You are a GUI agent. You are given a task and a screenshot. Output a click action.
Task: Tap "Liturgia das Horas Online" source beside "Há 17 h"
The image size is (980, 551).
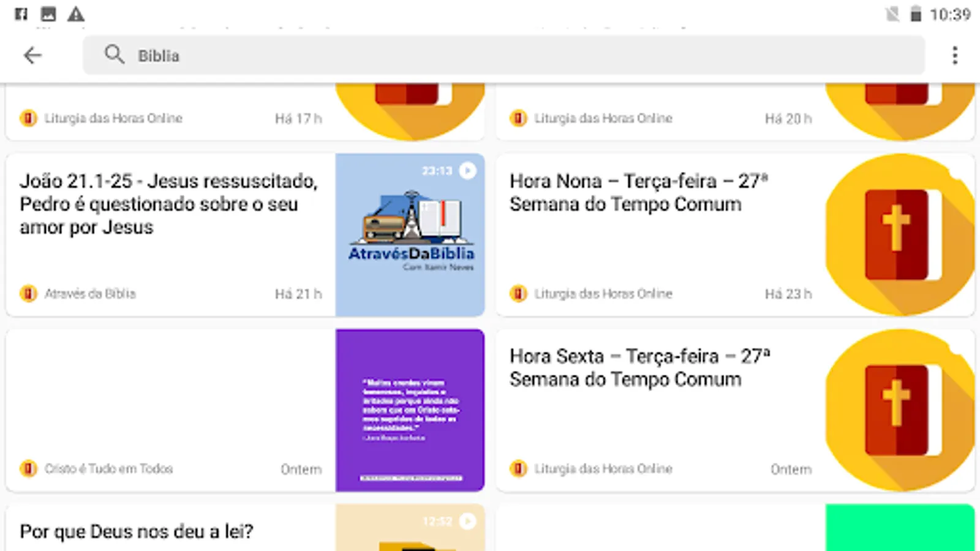pos(113,118)
